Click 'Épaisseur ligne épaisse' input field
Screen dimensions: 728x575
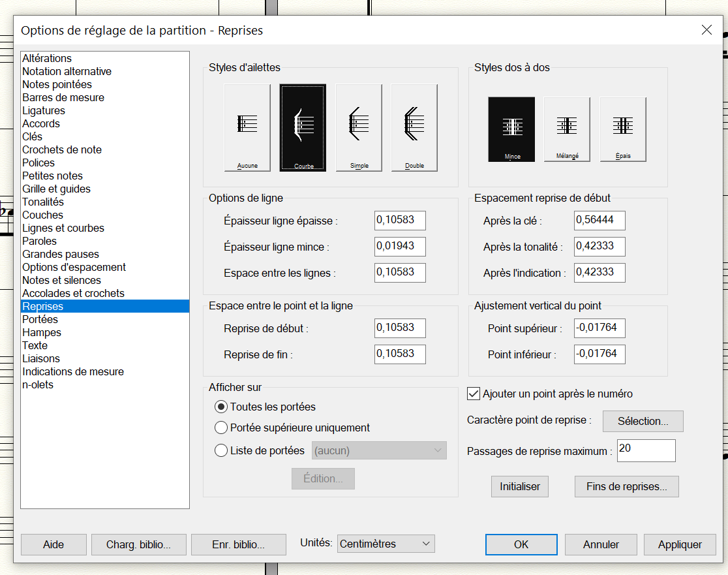[x=400, y=221]
